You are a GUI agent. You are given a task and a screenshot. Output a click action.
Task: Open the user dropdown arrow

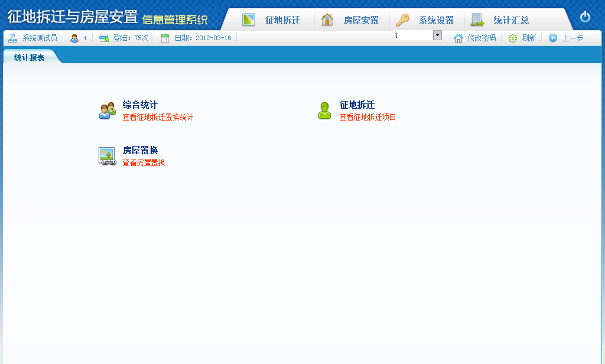click(x=437, y=35)
